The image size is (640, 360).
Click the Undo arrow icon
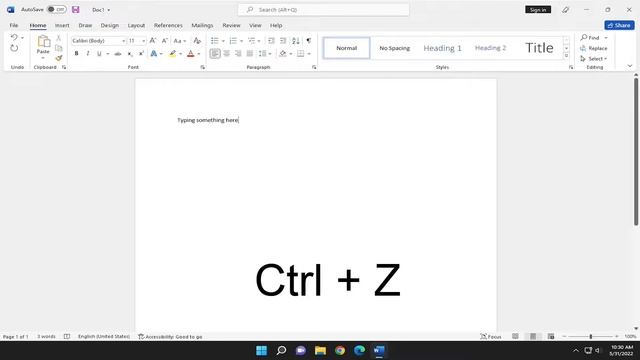pos(14,38)
